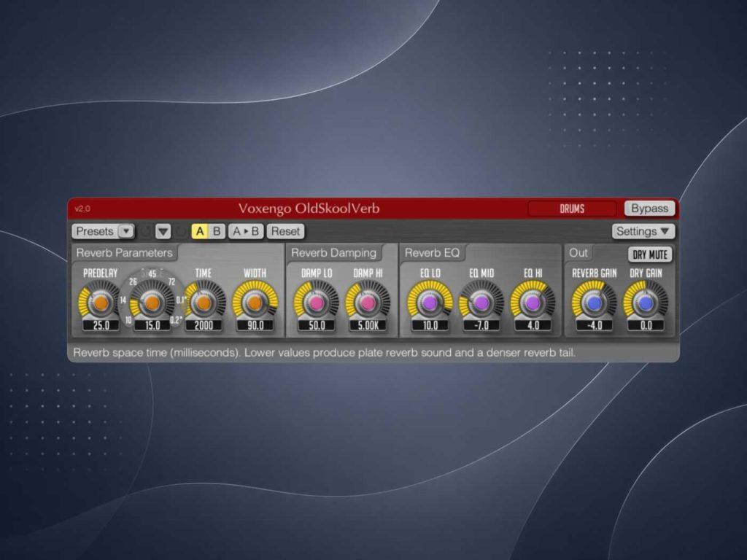Click the PREDELAY label
The width and height of the screenshot is (747, 560).
[100, 273]
